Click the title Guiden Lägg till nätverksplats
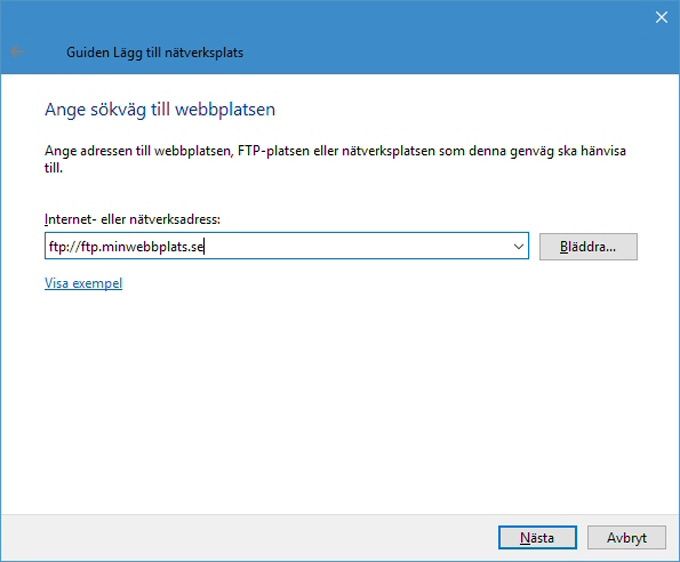The height and width of the screenshot is (562, 680). pos(155,52)
